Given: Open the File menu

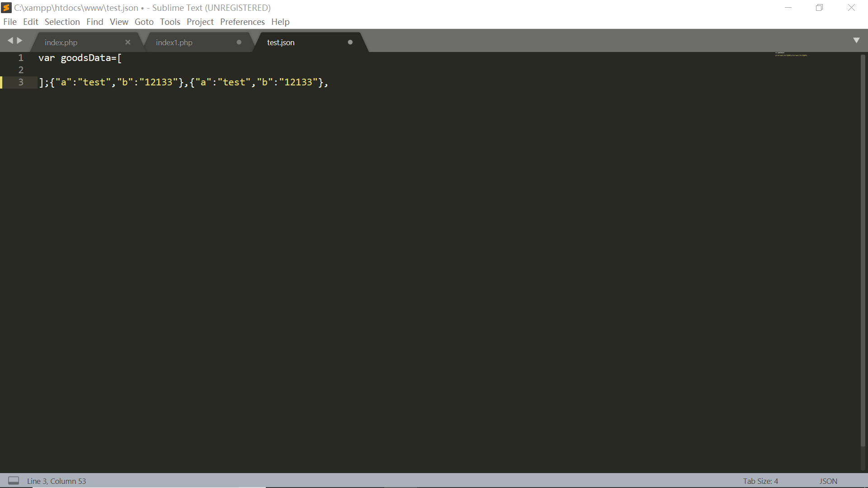Looking at the screenshot, I should tap(10, 22).
